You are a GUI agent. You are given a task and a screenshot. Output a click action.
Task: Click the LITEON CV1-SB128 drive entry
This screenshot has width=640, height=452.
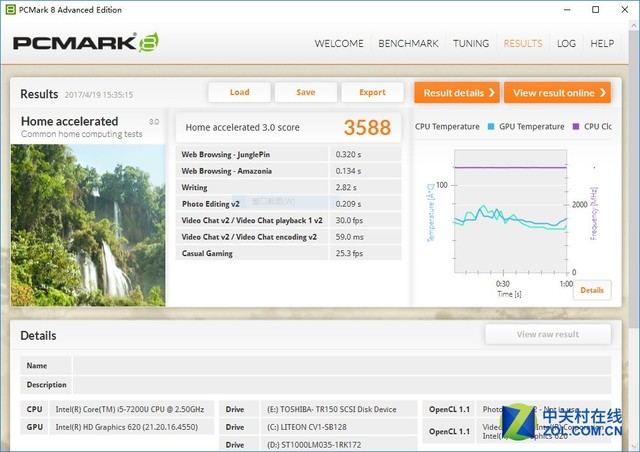307,427
